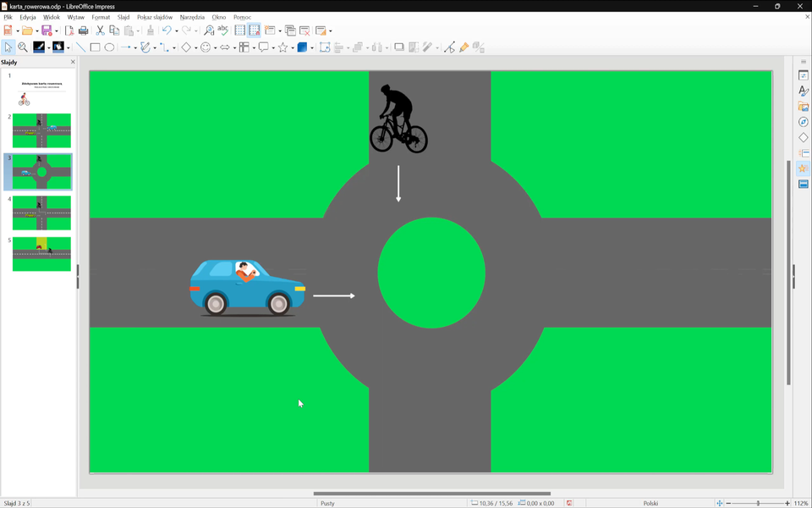Image resolution: width=812 pixels, height=508 pixels.
Task: Toggle the Shadow button
Action: (399, 47)
